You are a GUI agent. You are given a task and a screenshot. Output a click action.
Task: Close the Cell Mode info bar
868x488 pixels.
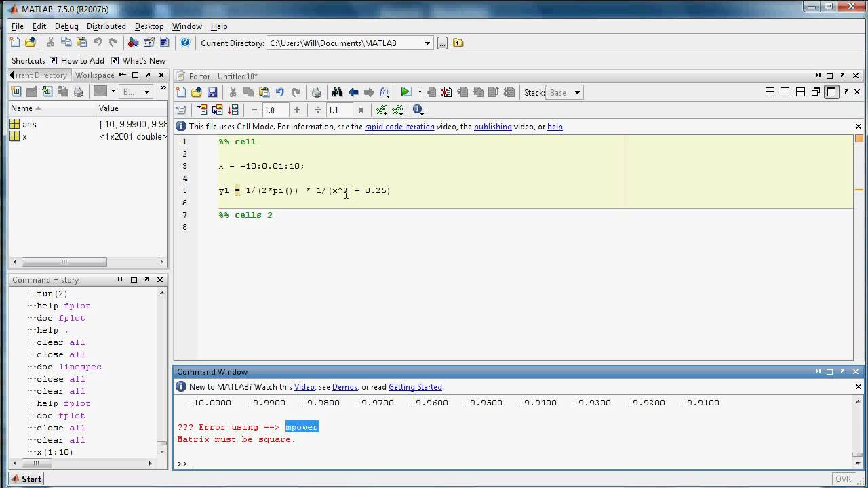(859, 127)
